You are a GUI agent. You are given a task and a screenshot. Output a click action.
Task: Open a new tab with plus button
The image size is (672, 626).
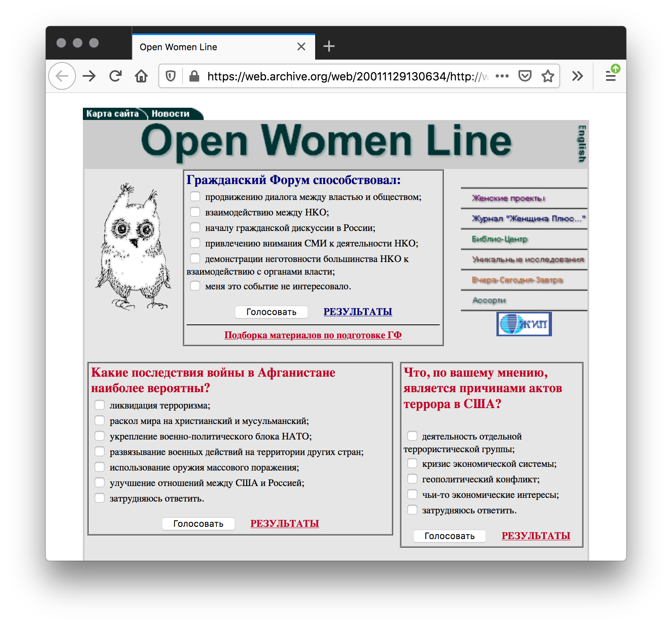(329, 47)
